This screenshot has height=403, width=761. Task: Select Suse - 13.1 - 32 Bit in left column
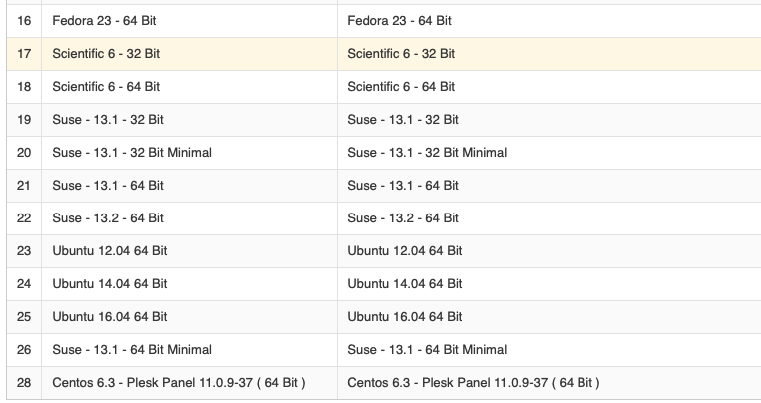click(108, 120)
